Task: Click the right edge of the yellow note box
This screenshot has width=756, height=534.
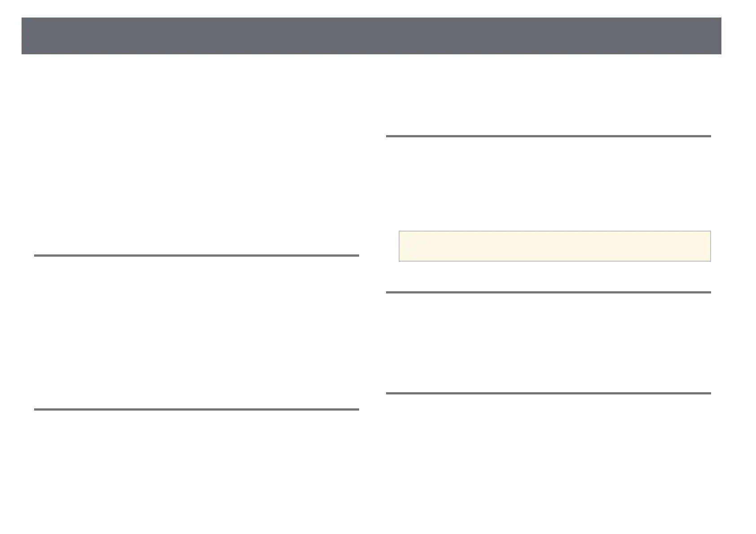Action: coord(710,246)
